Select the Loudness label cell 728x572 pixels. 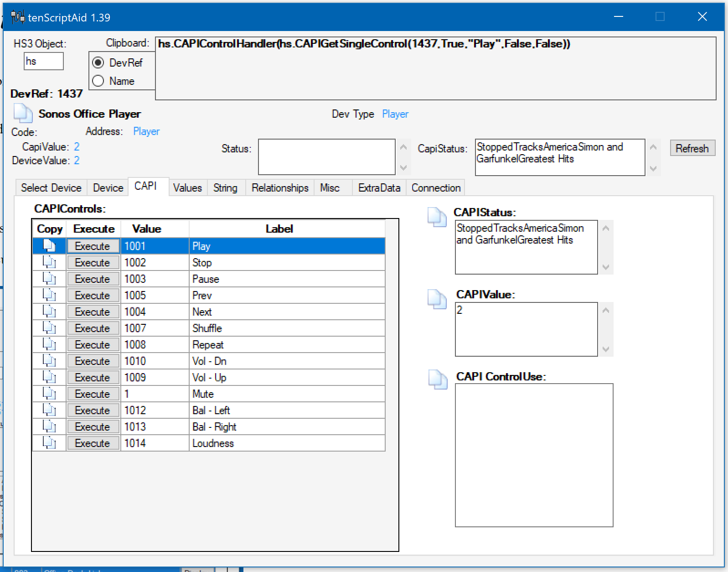287,443
